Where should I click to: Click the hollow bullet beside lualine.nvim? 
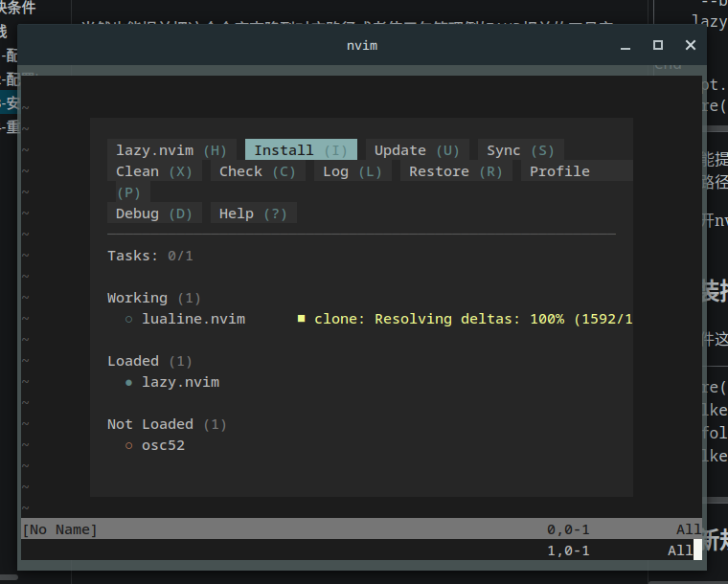[128, 319]
